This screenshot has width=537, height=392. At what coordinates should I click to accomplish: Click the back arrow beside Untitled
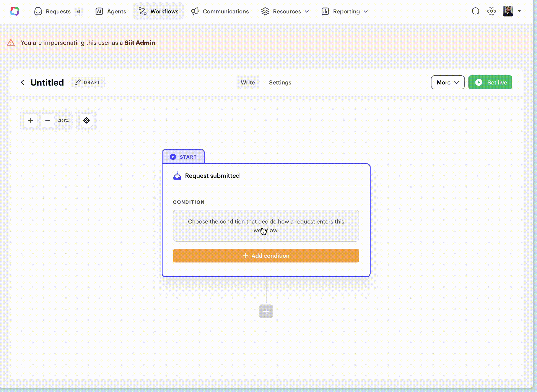(23, 82)
